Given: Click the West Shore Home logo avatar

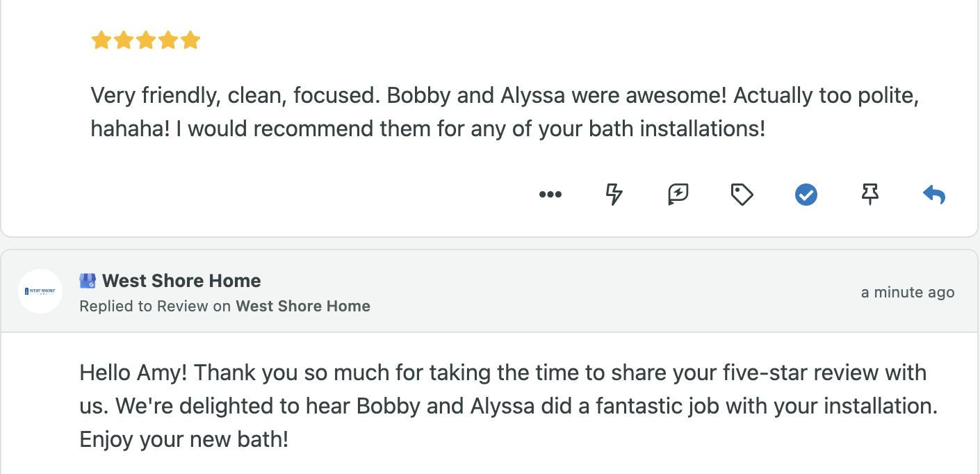Looking at the screenshot, I should (x=40, y=291).
